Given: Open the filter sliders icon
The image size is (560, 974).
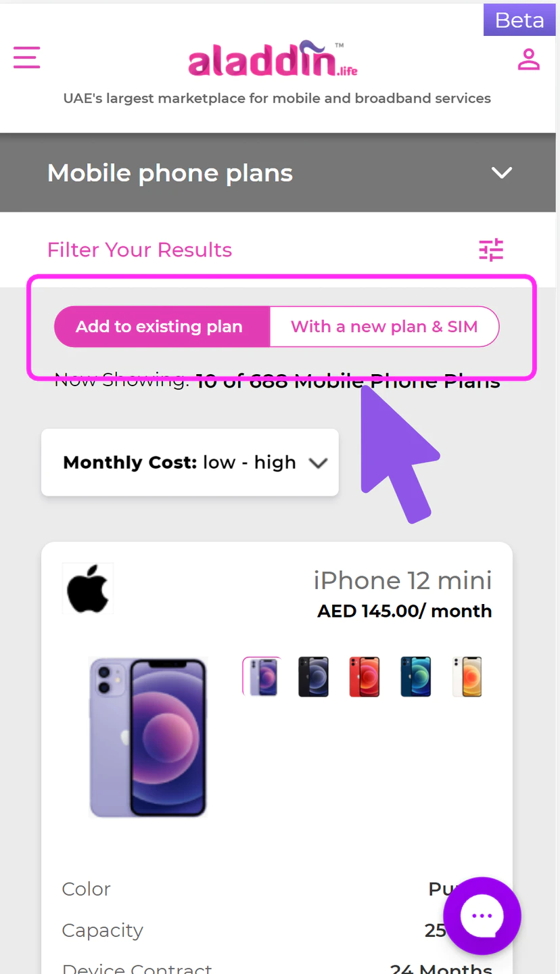Looking at the screenshot, I should (491, 250).
